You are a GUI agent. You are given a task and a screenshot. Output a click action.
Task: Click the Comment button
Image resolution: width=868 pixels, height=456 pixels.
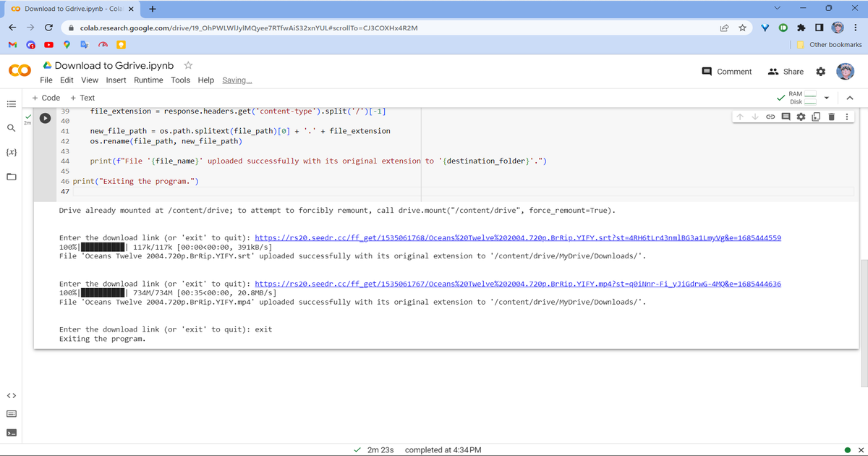click(x=728, y=72)
